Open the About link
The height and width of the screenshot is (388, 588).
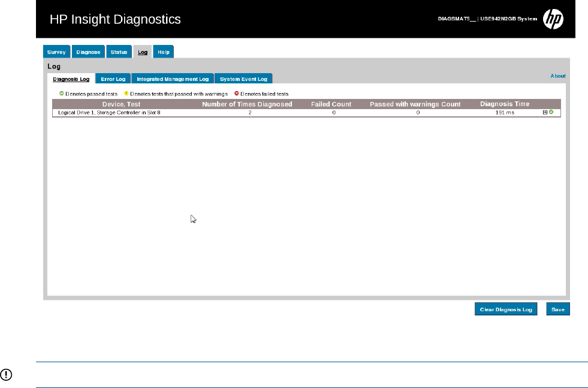coord(557,76)
